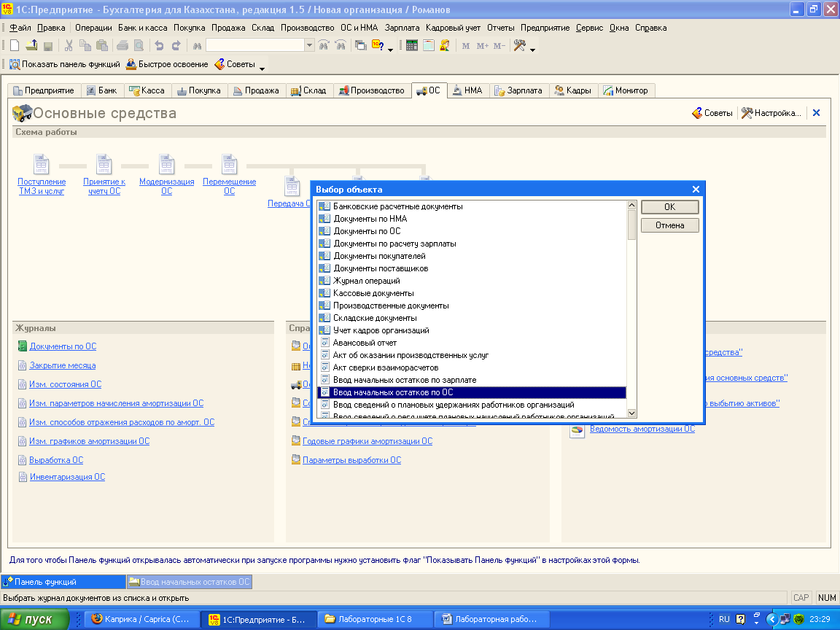Click the list scrollbar up arrow
Viewport: 840px width, 630px height.
pos(631,205)
